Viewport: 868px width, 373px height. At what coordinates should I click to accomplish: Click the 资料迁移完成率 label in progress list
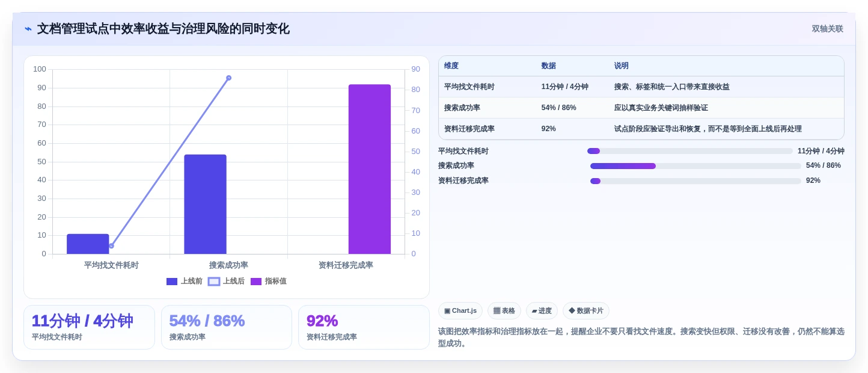tap(463, 181)
